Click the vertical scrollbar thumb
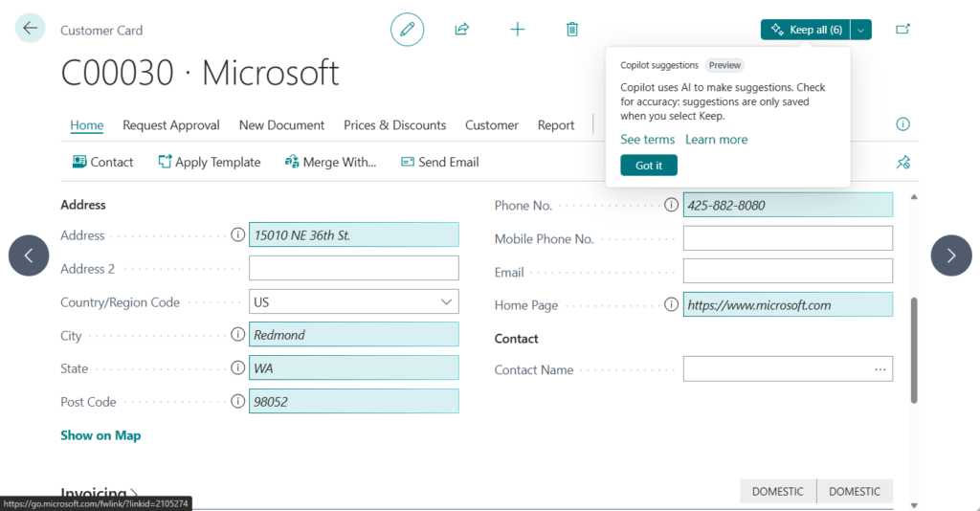980x511 pixels. pyautogui.click(x=914, y=349)
